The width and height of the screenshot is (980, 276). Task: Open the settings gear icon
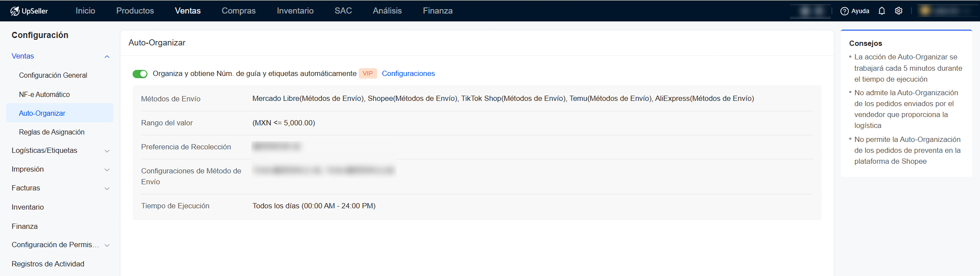click(899, 11)
